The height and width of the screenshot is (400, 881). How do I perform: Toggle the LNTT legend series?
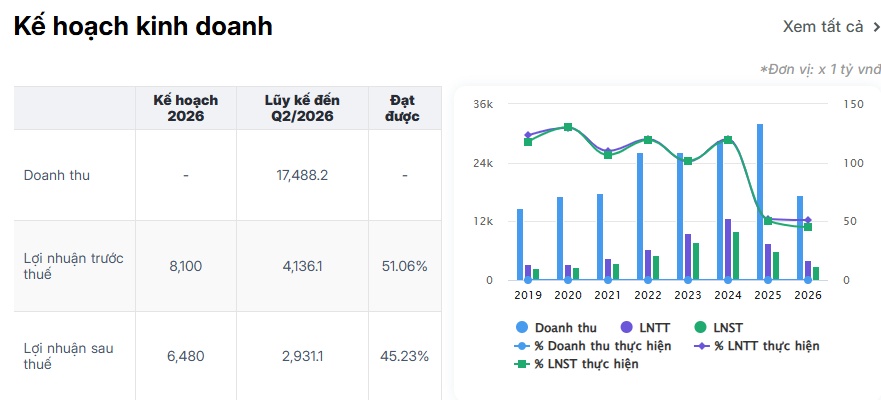coord(645,328)
